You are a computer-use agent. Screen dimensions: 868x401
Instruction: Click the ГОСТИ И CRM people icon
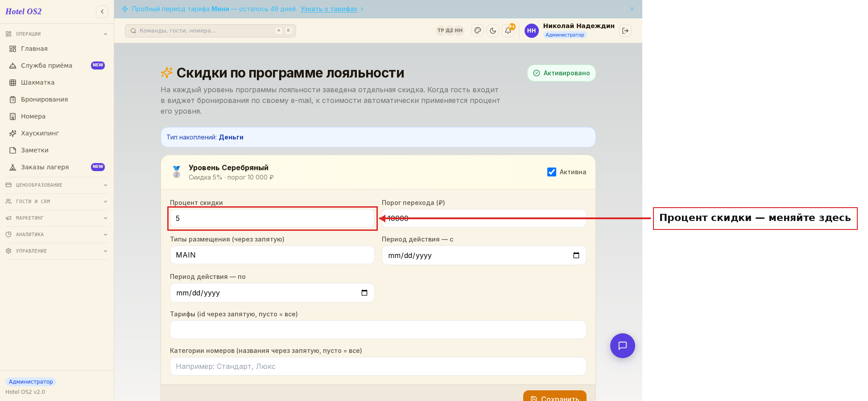tap(8, 201)
